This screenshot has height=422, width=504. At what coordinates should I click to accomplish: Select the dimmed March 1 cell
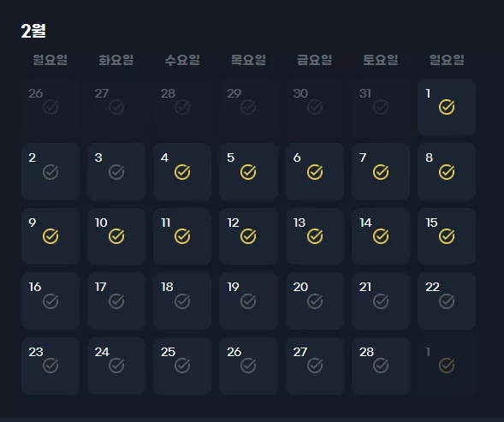pos(447,366)
